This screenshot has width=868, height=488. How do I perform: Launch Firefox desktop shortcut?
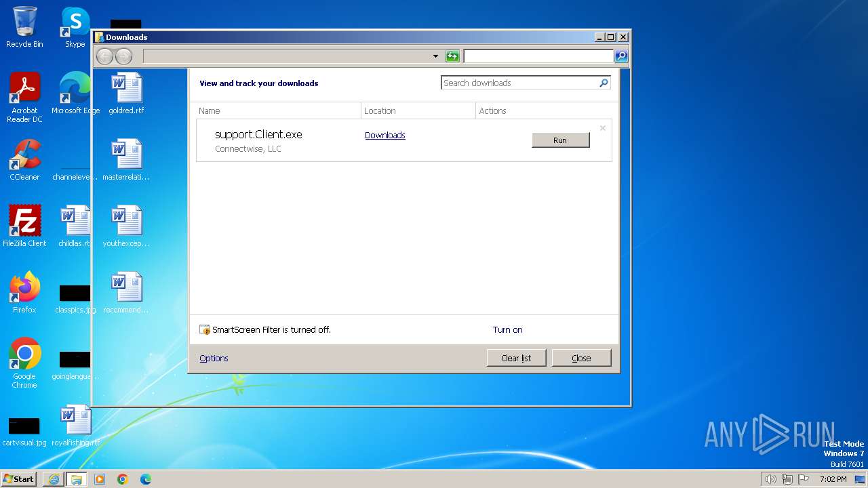point(24,293)
